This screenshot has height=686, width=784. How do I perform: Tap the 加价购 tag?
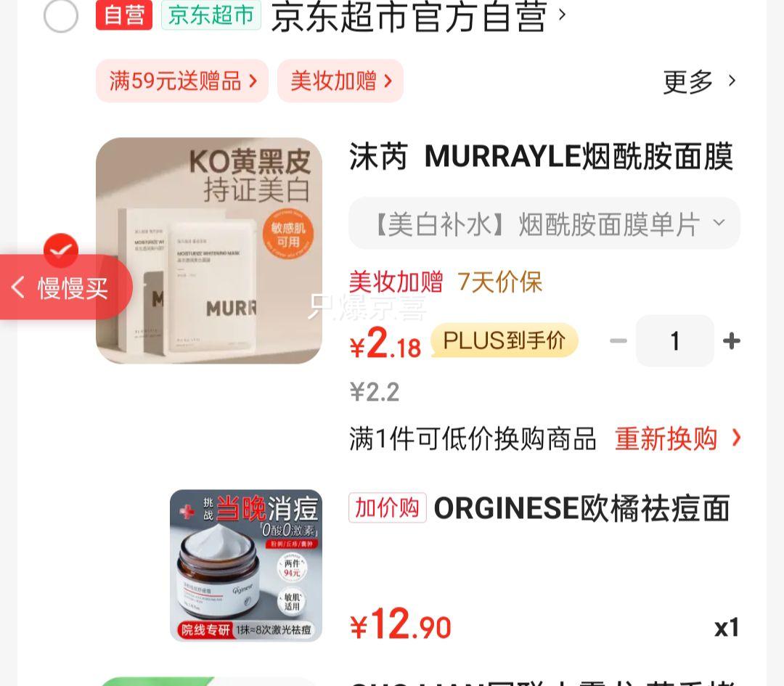click(388, 508)
